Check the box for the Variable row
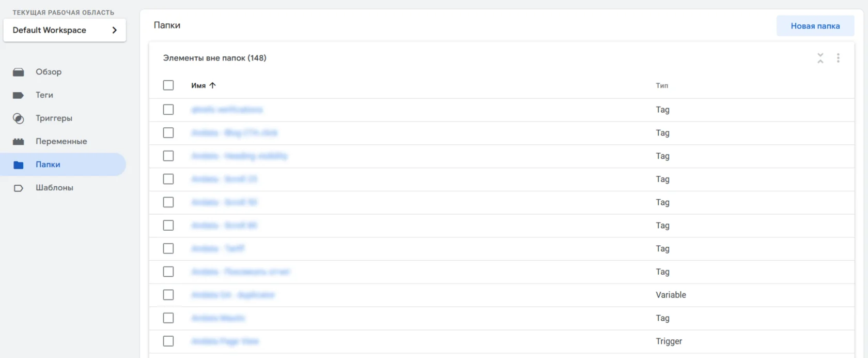This screenshot has height=358, width=868. click(x=168, y=295)
